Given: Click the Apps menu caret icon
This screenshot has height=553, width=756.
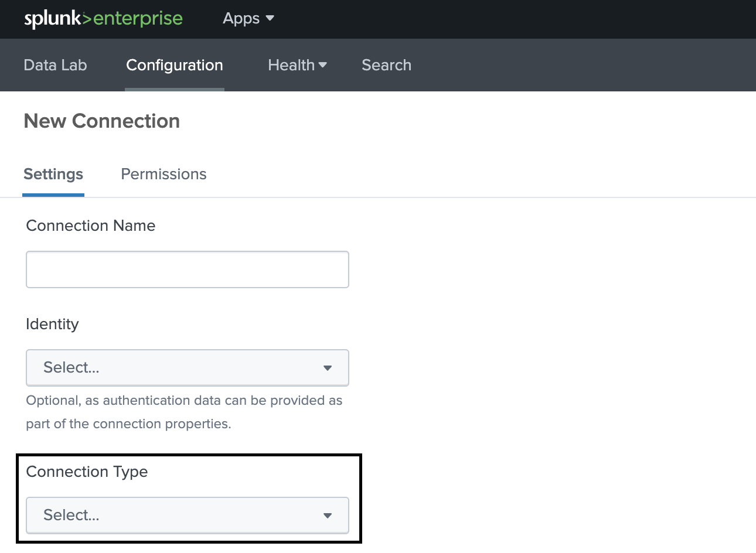Looking at the screenshot, I should coord(269,18).
